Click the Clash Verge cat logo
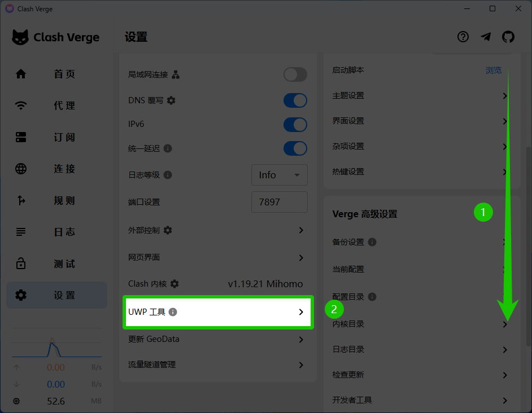The width and height of the screenshot is (532, 413). pos(20,37)
